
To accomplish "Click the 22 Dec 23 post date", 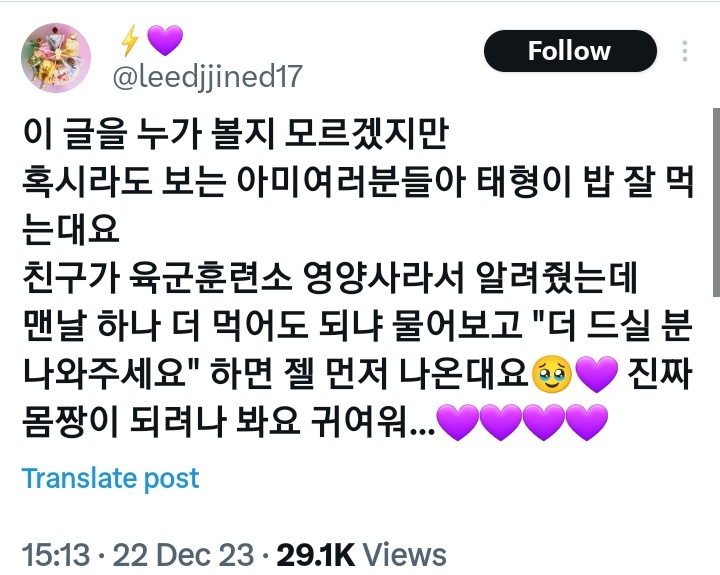I will tap(183, 554).
